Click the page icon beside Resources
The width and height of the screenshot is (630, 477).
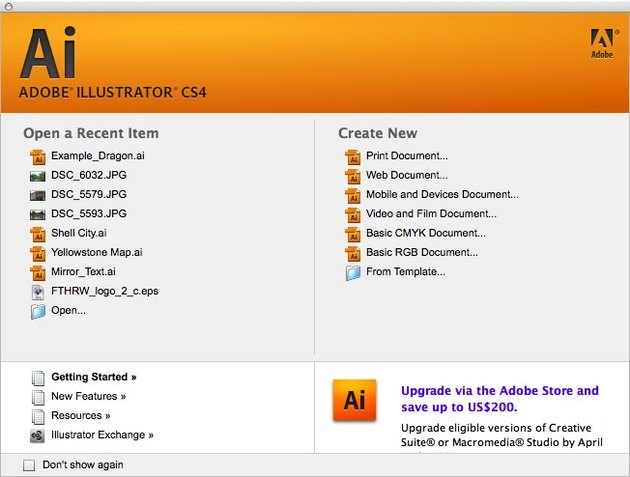point(38,416)
